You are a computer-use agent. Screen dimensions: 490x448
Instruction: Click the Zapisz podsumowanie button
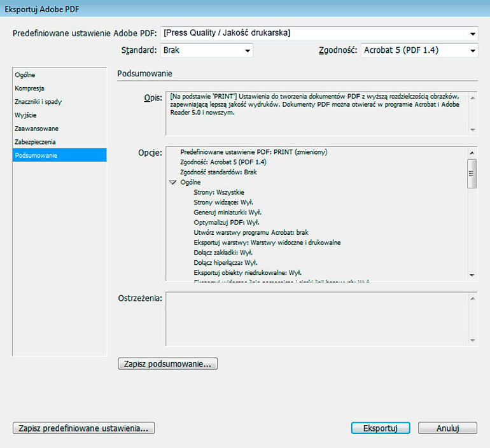[x=168, y=363]
